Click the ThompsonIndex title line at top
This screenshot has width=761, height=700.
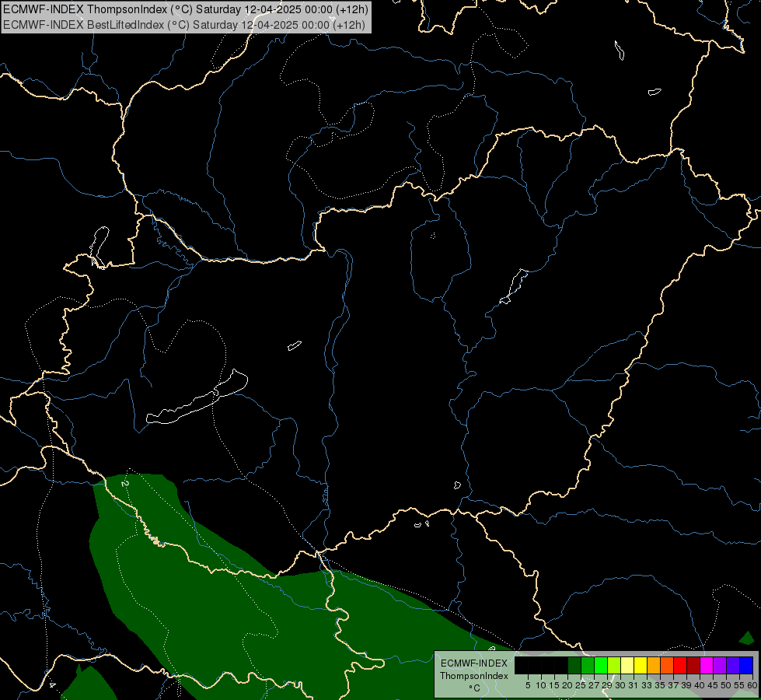coord(186,9)
